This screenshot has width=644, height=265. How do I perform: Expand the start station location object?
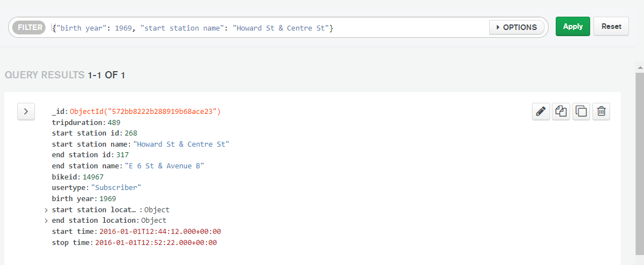(x=47, y=210)
